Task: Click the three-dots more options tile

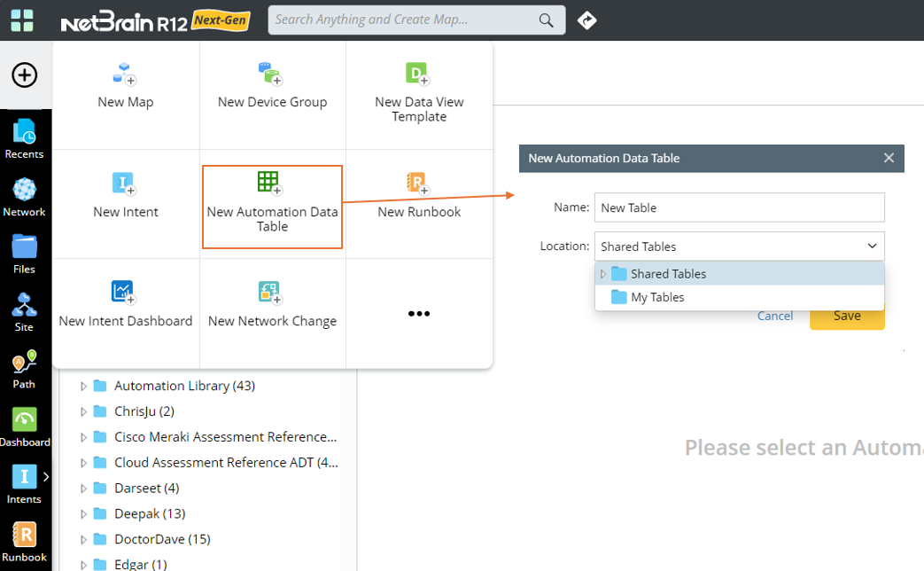Action: [419, 314]
